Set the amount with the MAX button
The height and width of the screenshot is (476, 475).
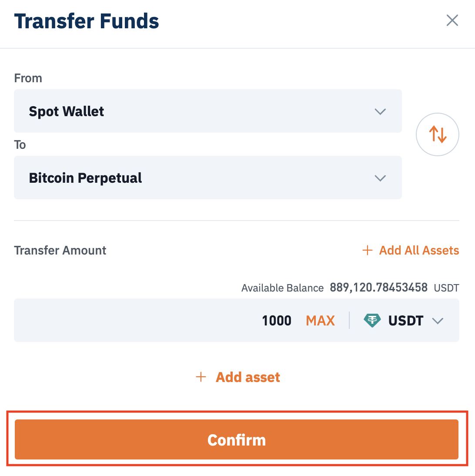(320, 321)
